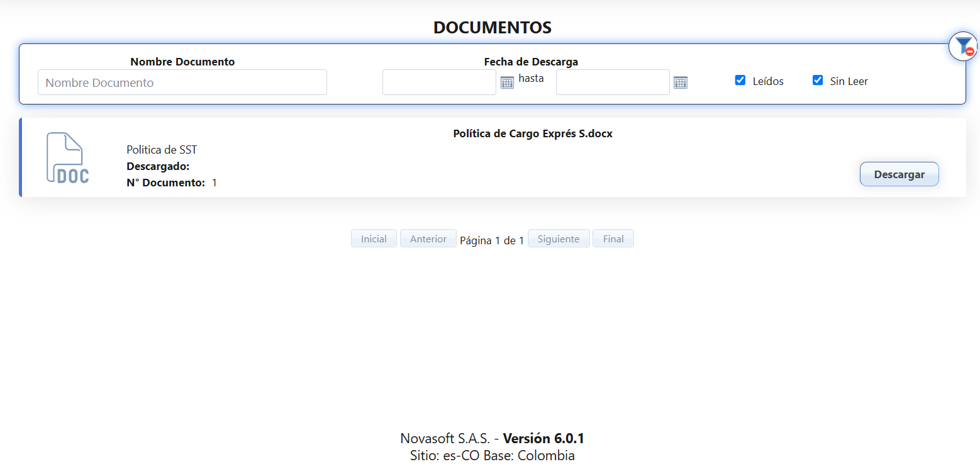The height and width of the screenshot is (469, 980).
Task: Go to the Anterior page
Action: pos(428,239)
